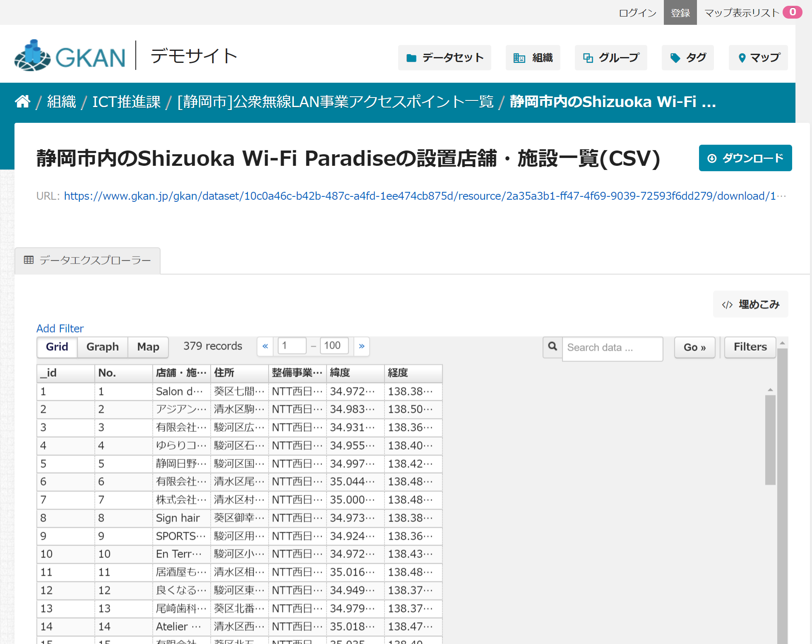Click Add Filter link

click(x=60, y=328)
